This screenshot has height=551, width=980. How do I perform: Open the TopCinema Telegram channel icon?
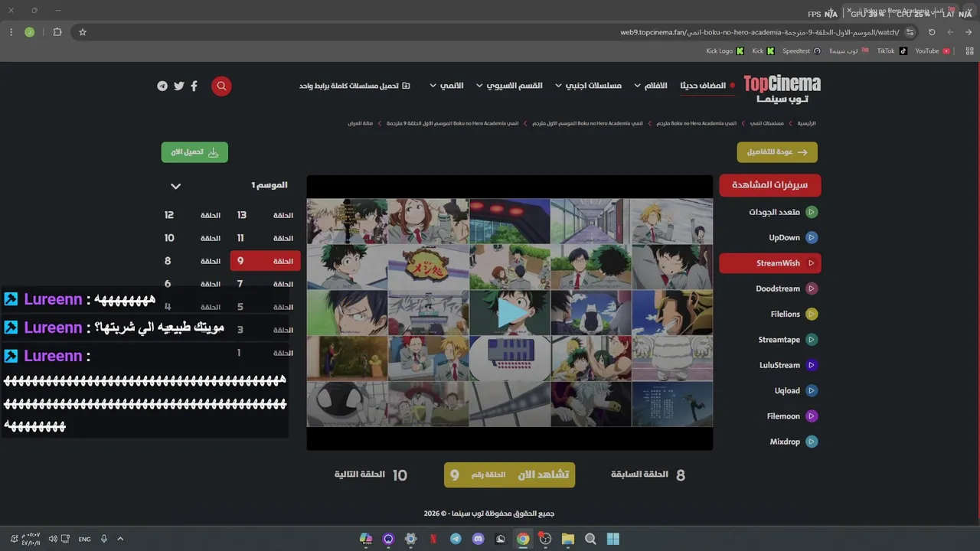[162, 86]
